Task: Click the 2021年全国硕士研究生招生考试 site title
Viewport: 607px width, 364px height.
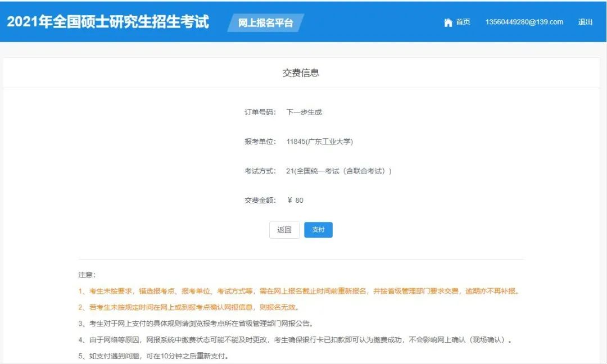Action: point(108,22)
